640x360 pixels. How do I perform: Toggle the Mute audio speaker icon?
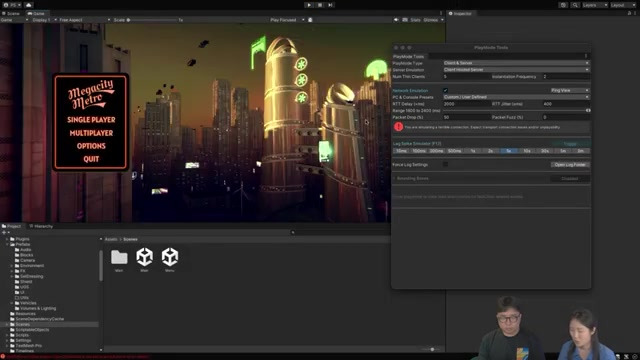pyautogui.click(x=396, y=20)
